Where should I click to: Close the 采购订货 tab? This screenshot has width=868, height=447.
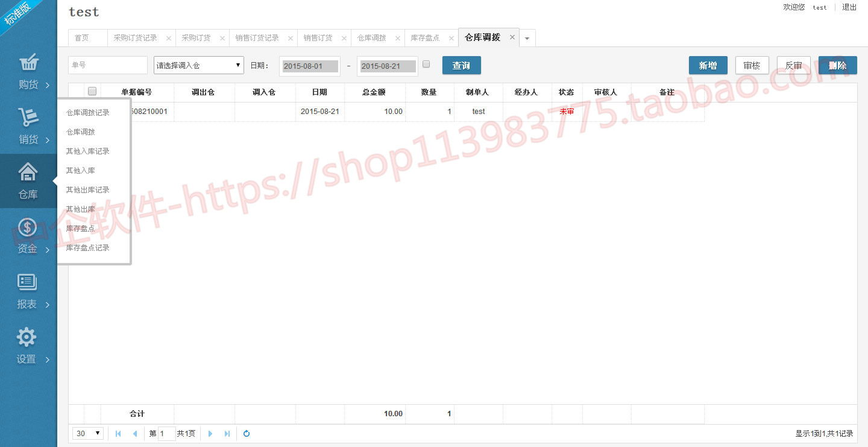click(222, 38)
